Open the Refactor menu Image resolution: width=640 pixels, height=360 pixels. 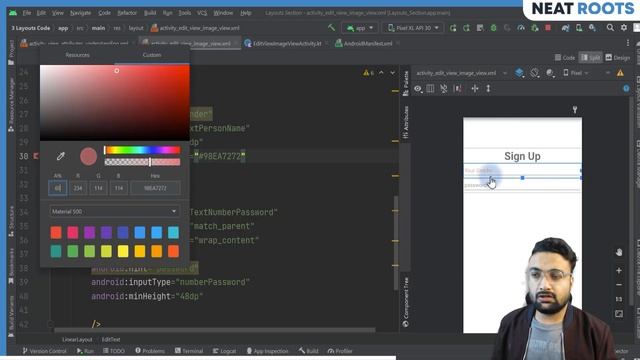pos(127,13)
